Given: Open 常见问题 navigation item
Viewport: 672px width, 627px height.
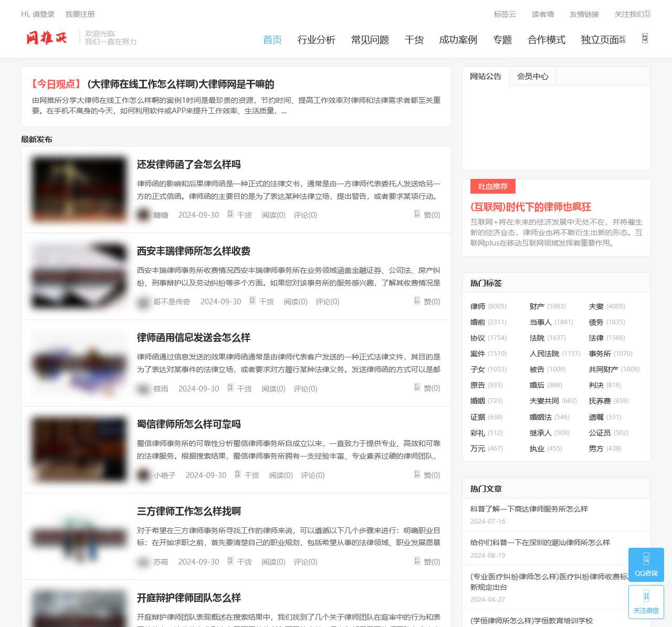Looking at the screenshot, I should pyautogui.click(x=370, y=40).
